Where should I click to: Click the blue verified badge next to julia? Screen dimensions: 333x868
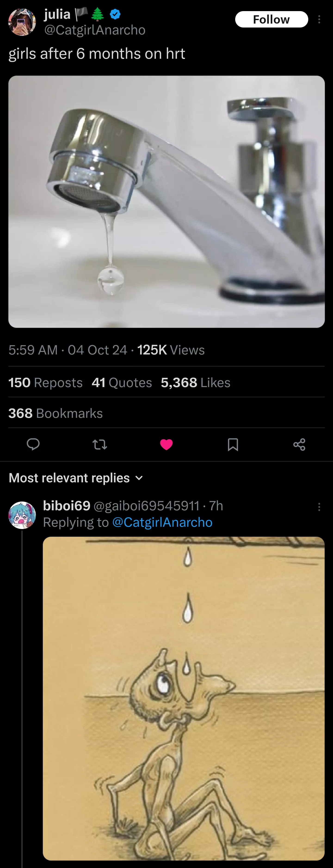point(115,14)
